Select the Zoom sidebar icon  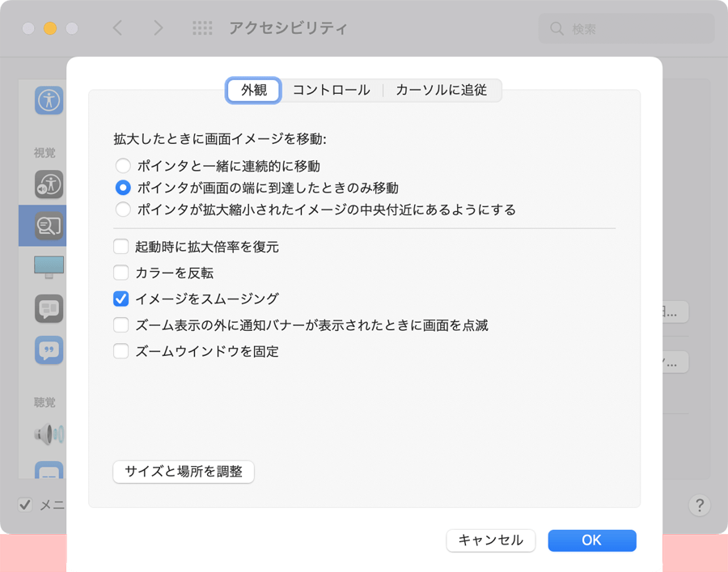click(x=49, y=227)
